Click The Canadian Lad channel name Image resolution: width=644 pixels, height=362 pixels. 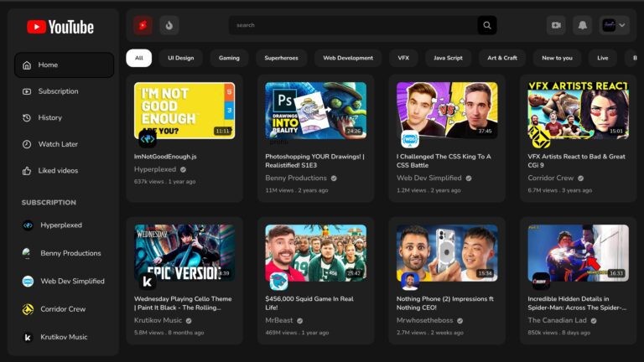pos(557,321)
